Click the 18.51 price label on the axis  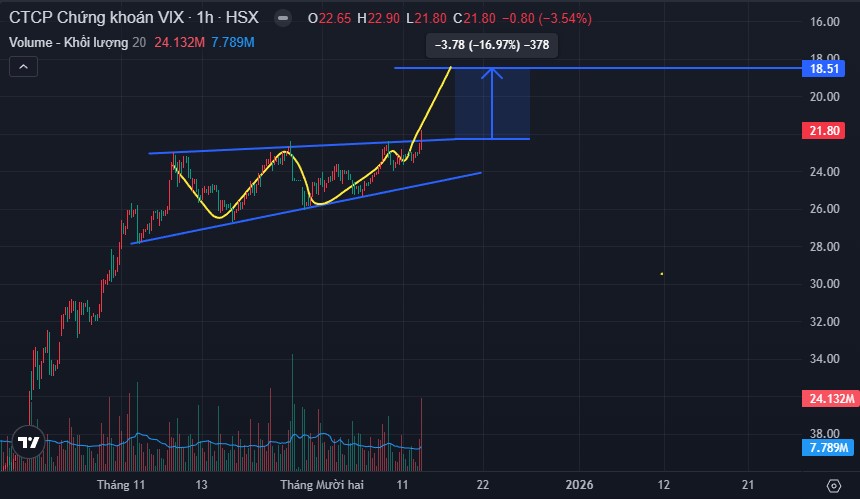click(x=823, y=69)
